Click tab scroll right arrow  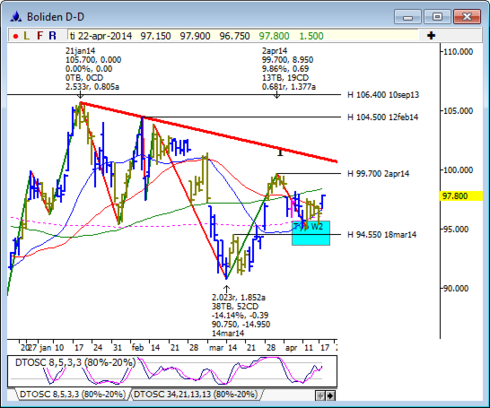click(x=330, y=396)
